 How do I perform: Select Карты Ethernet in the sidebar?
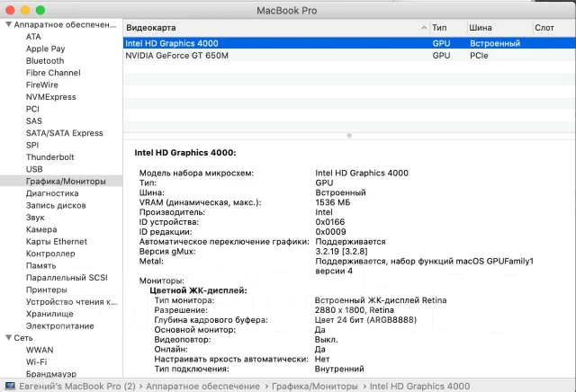click(57, 242)
